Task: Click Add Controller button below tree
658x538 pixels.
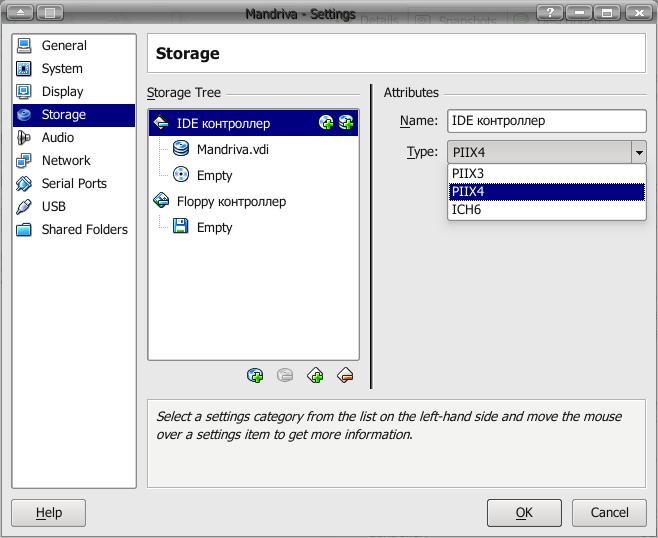Action: pos(315,375)
